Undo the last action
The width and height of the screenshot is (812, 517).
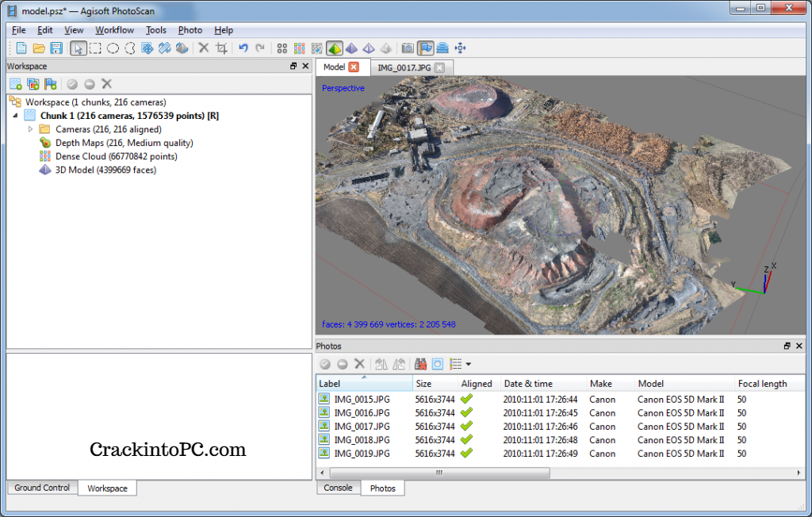pos(243,48)
